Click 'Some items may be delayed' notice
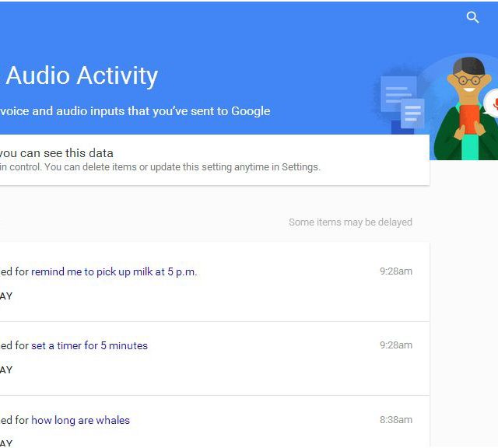The image size is (498, 448). click(x=350, y=222)
